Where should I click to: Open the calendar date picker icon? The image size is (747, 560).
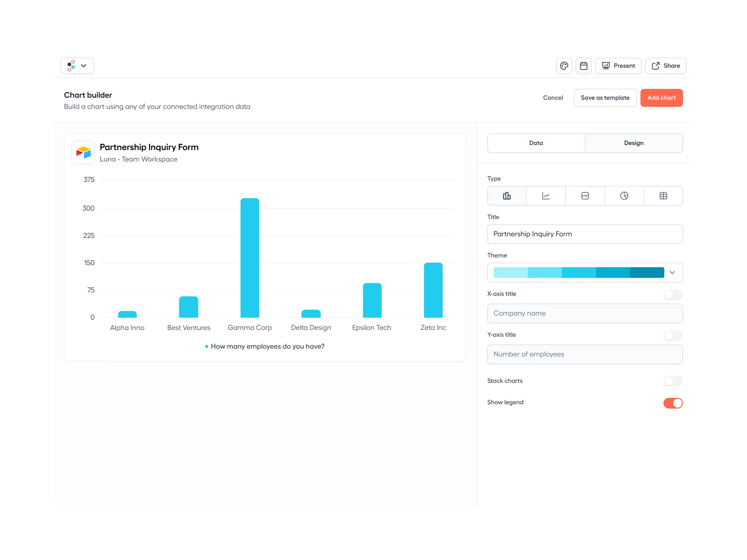(x=584, y=66)
